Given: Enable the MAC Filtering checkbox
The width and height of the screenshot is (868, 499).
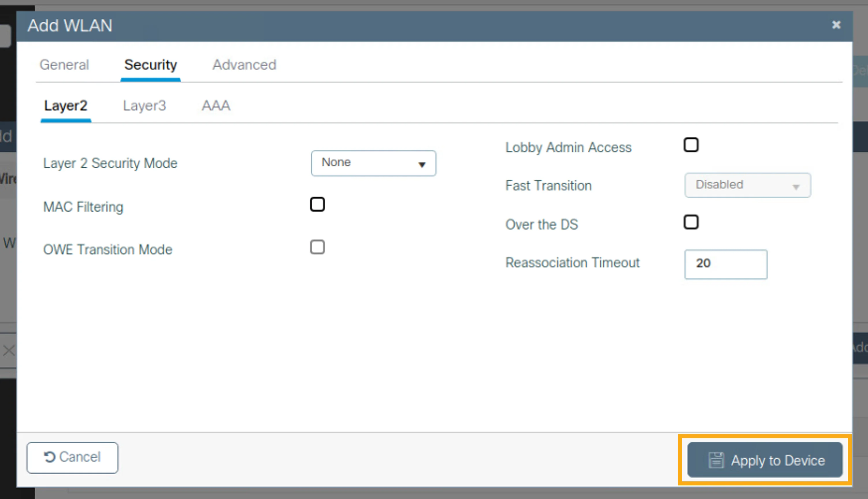Looking at the screenshot, I should [318, 204].
